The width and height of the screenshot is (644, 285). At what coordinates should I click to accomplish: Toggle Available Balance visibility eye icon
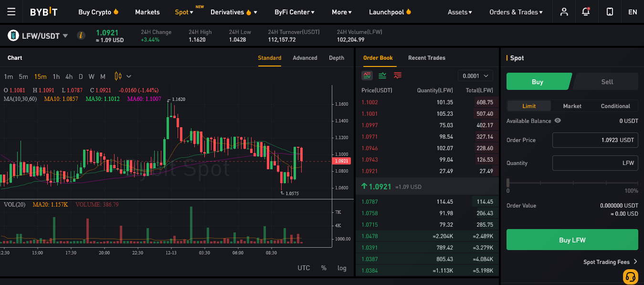pyautogui.click(x=558, y=121)
